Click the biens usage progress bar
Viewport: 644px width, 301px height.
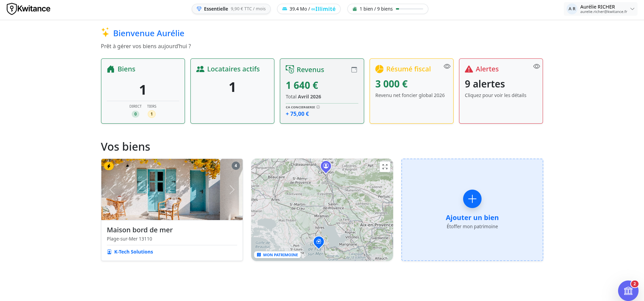409,9
